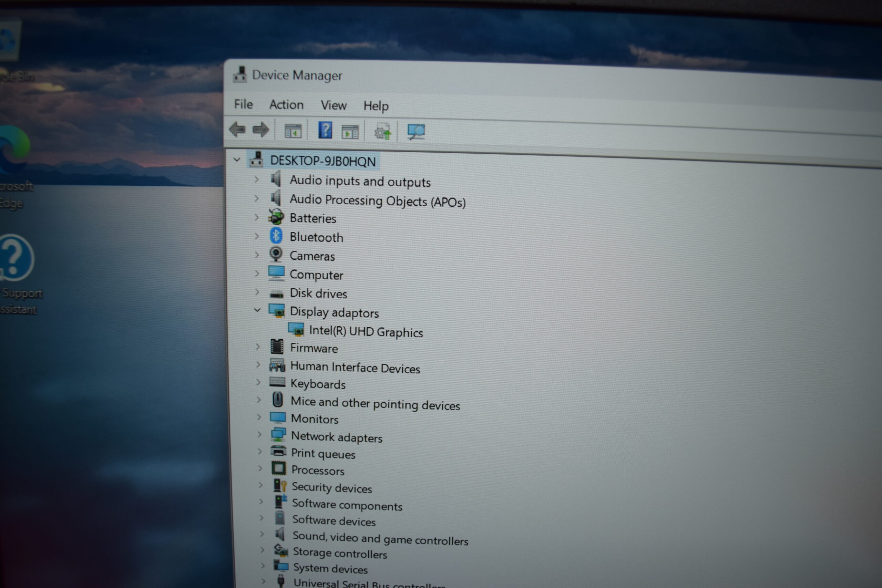This screenshot has width=882, height=588.
Task: Expand the Software devices chevron
Action: click(261, 518)
